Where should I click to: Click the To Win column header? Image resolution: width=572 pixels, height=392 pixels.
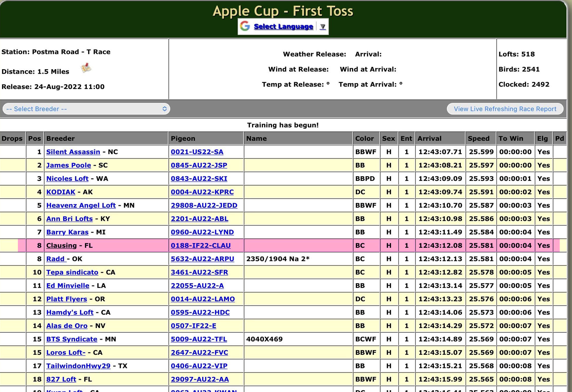tap(515, 138)
